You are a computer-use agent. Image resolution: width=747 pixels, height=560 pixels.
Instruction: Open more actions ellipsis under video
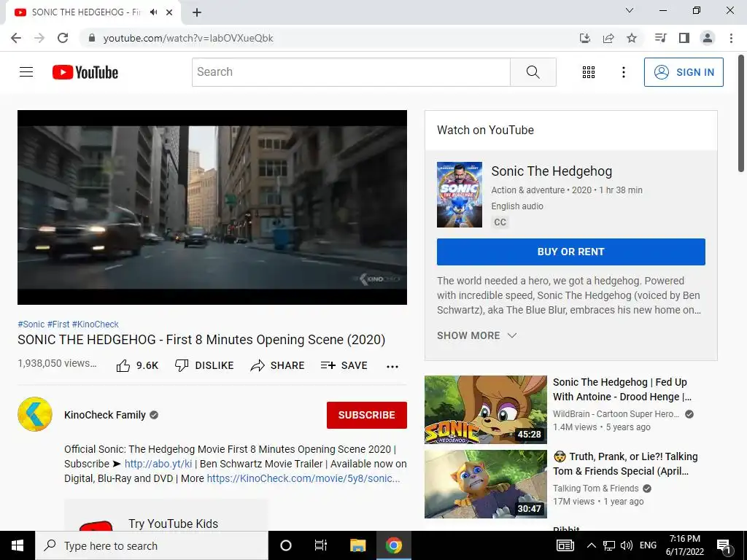(x=392, y=366)
